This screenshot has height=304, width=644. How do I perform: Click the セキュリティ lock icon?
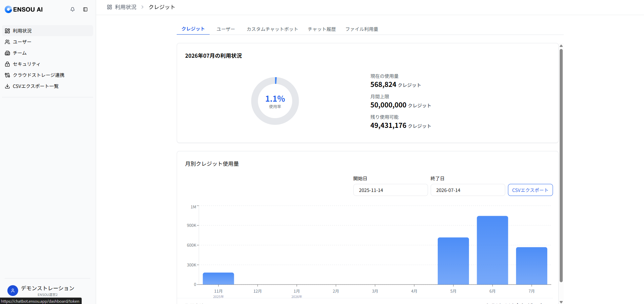coord(7,64)
